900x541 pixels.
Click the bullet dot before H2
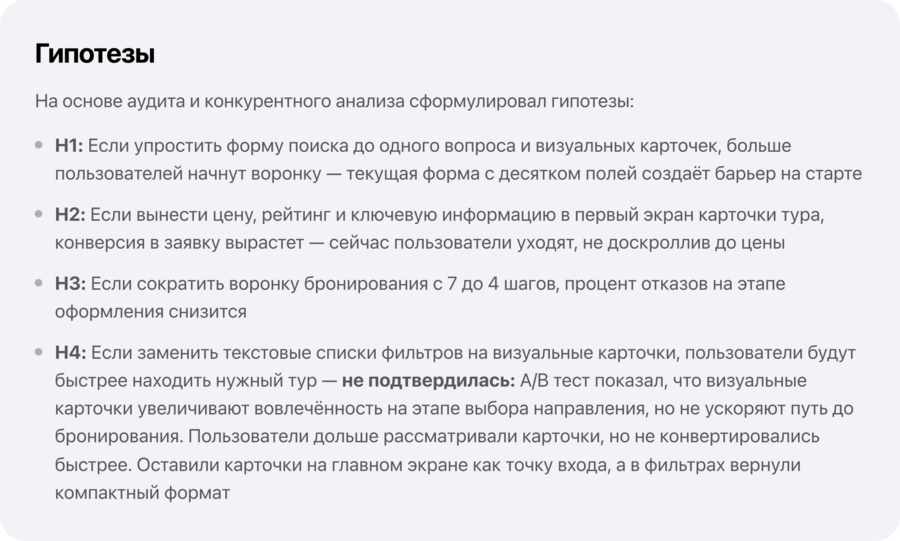click(39, 214)
